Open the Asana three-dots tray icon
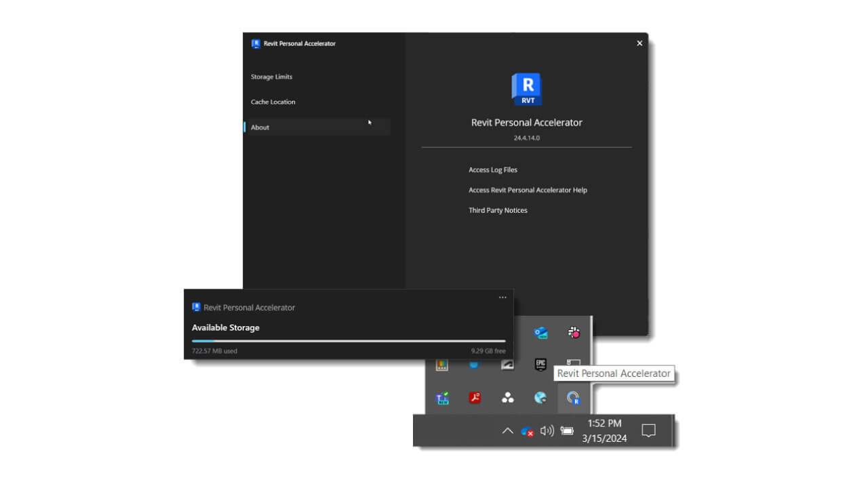The width and height of the screenshot is (868, 488). (x=508, y=398)
